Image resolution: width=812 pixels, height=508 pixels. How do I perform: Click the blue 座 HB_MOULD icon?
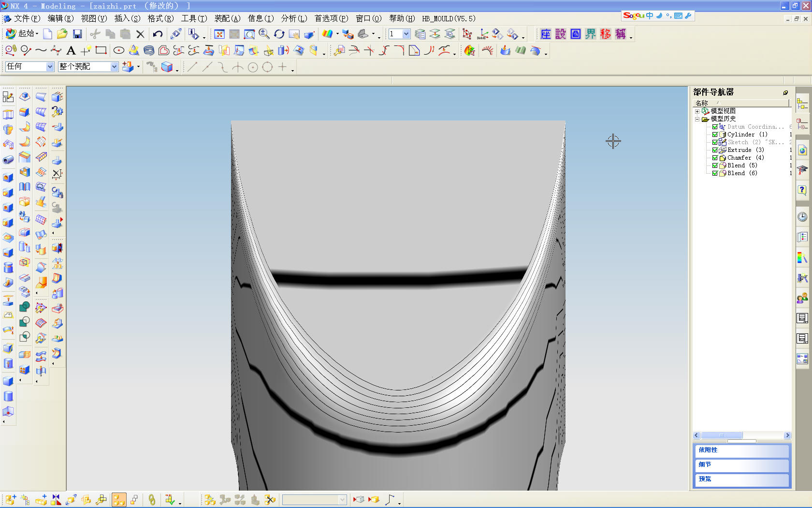(546, 34)
